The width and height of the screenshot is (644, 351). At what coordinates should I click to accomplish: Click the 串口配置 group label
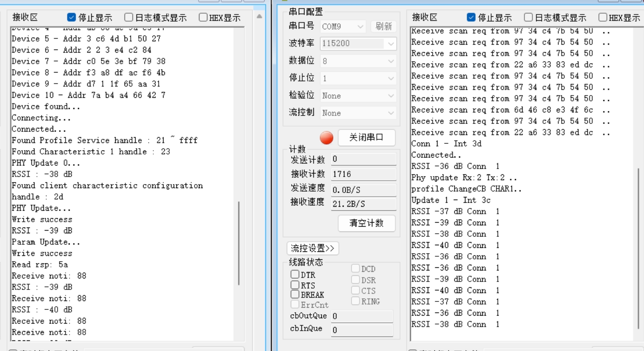click(306, 12)
